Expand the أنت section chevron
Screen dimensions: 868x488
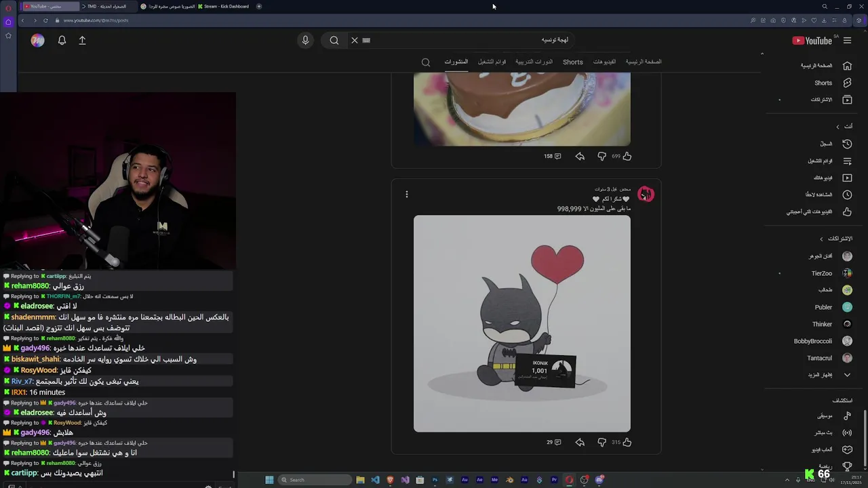point(838,127)
